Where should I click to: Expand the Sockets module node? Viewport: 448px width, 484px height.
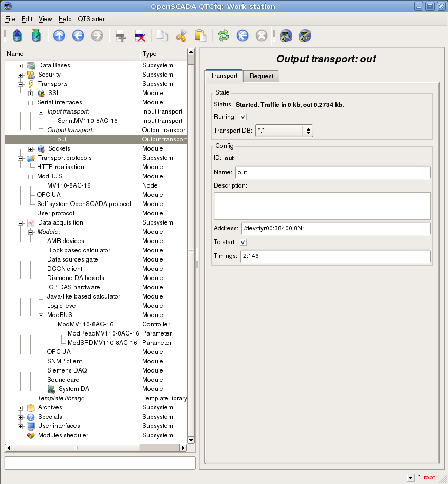pyautogui.click(x=31, y=148)
